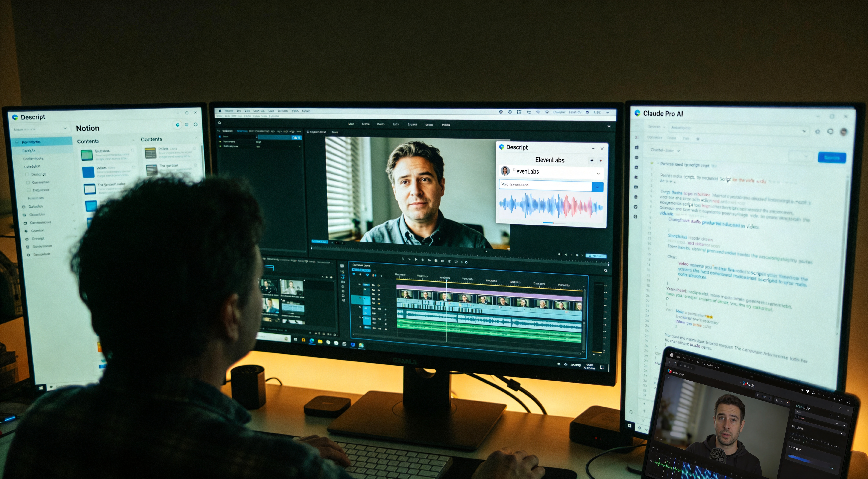Click the circle icon at Notion header's far right
Screen dimensions: 868x479
195,124
